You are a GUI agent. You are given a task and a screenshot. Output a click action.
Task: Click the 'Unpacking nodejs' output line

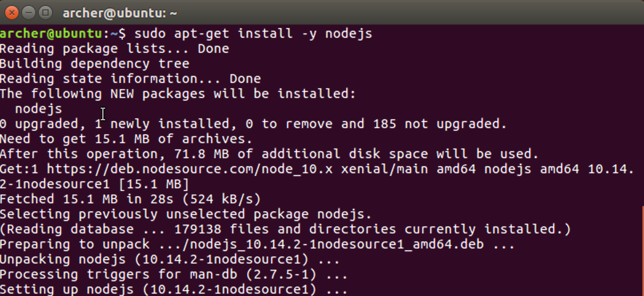(170, 259)
